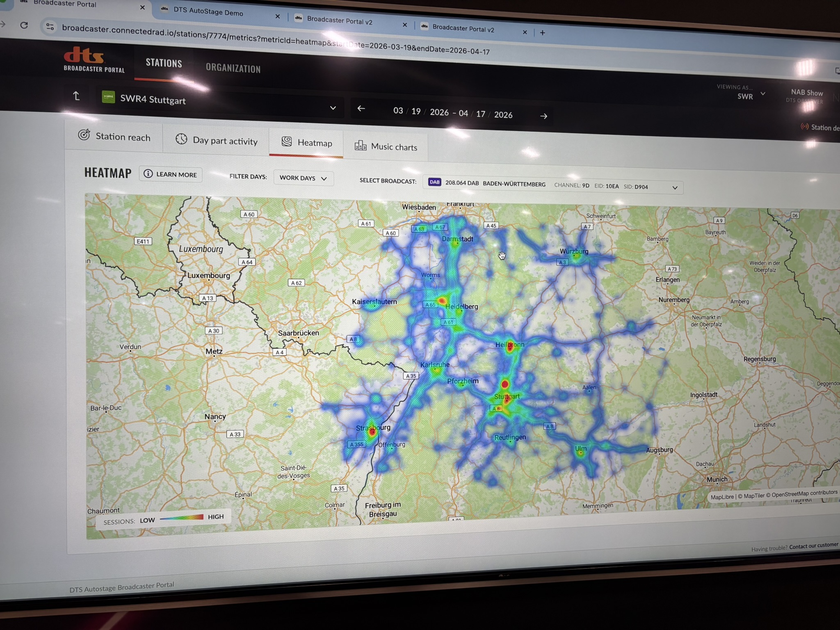
Task: Open the Organization menu item
Action: coord(233,68)
